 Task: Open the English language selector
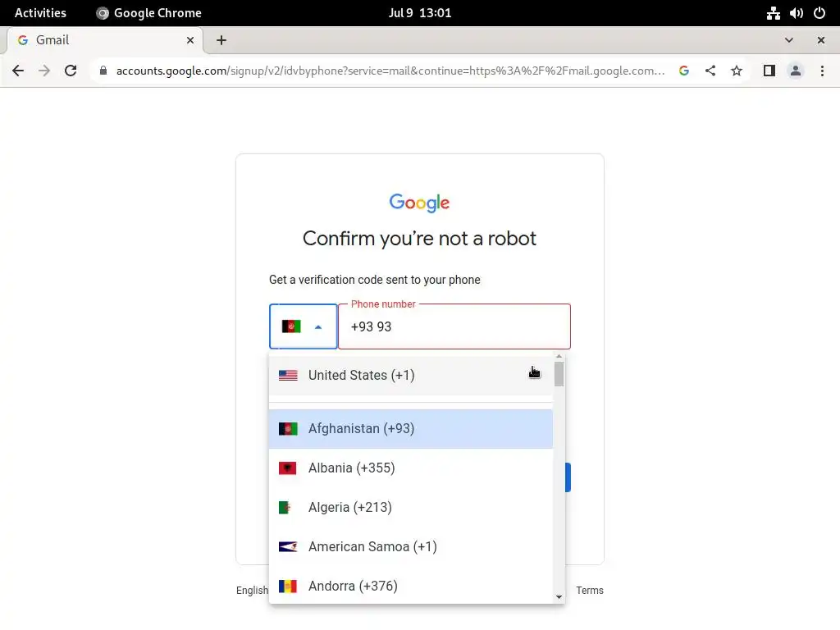pyautogui.click(x=253, y=591)
